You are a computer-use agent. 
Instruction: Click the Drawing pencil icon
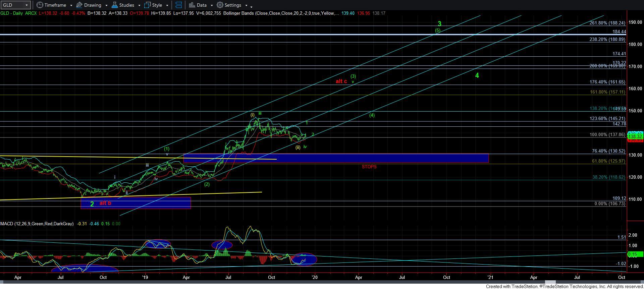coord(79,5)
